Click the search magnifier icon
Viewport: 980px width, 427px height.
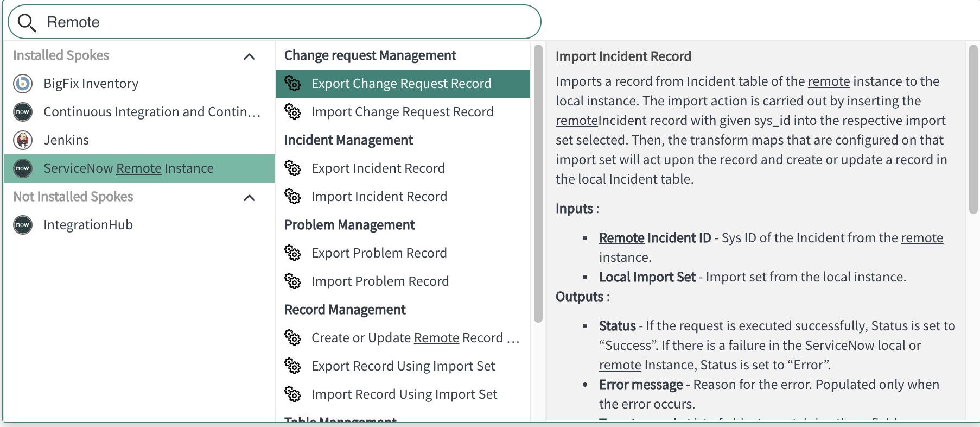pyautogui.click(x=26, y=22)
